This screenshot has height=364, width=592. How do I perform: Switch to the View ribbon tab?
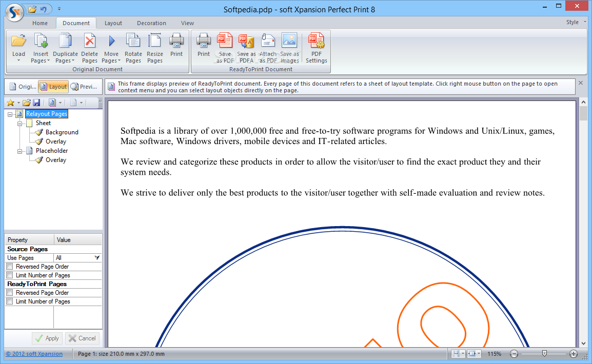pyautogui.click(x=187, y=23)
